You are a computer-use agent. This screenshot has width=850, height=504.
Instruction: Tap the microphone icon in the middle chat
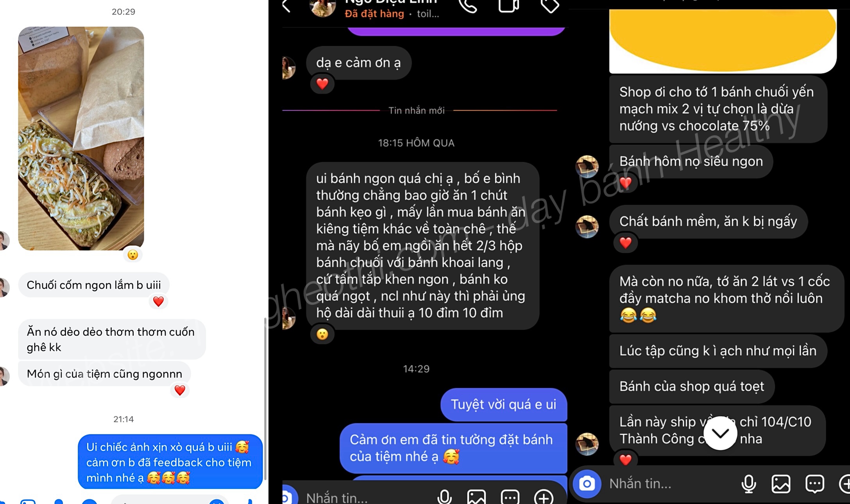coord(444,497)
